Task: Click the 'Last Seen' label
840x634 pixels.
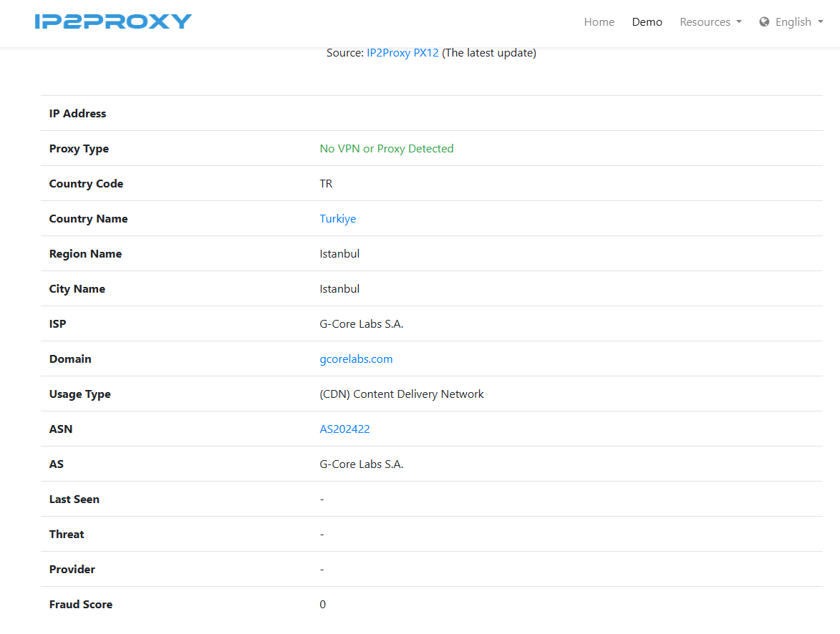Action: [x=74, y=499]
